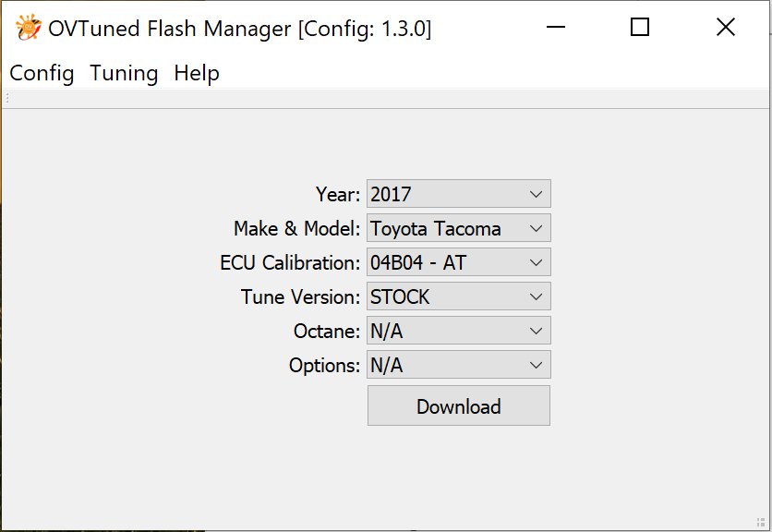Maximize the Flash Manager window
Image resolution: width=772 pixels, height=532 pixels.
[640, 27]
